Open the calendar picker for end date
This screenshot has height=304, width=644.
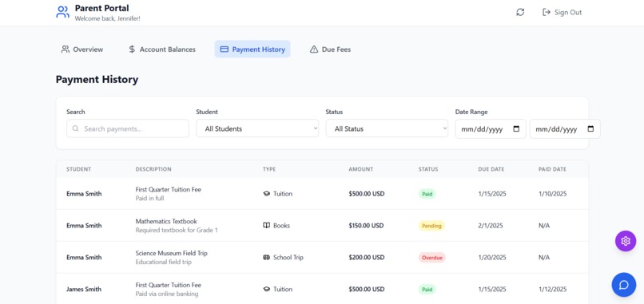(590, 128)
